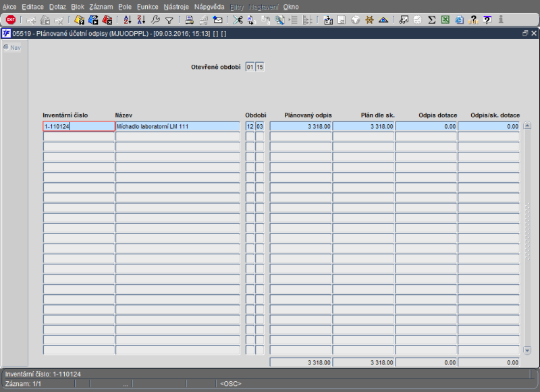Open the Funkce menu
Image resolution: width=540 pixels, height=392 pixels.
click(147, 7)
